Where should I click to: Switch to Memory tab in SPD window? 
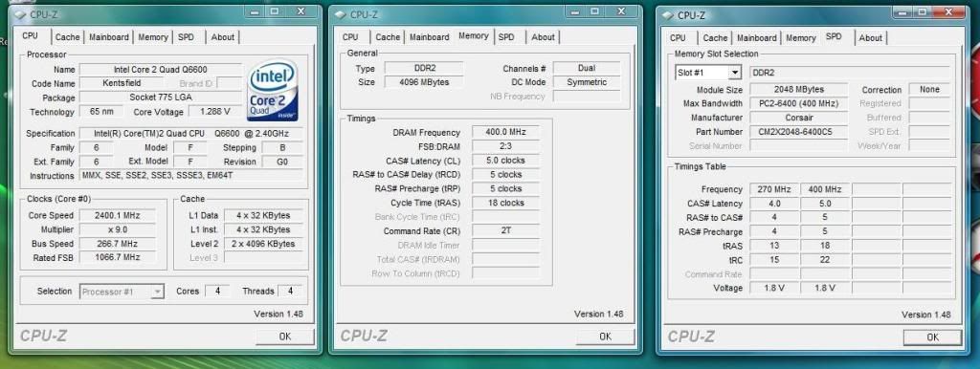tap(801, 37)
